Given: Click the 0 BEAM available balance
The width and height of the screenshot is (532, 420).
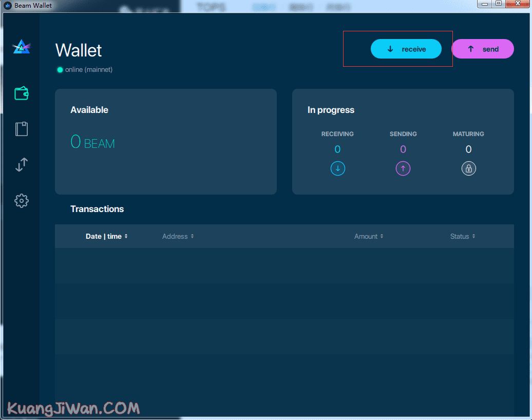Looking at the screenshot, I should (x=92, y=142).
